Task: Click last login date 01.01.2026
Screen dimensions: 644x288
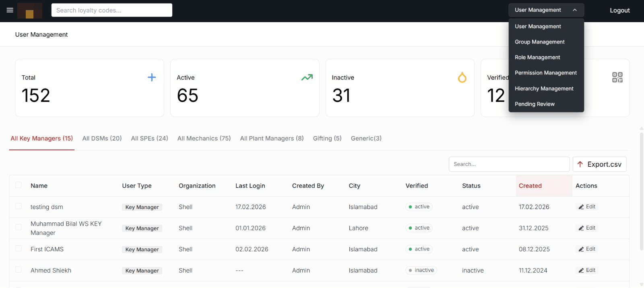Action: click(x=250, y=228)
